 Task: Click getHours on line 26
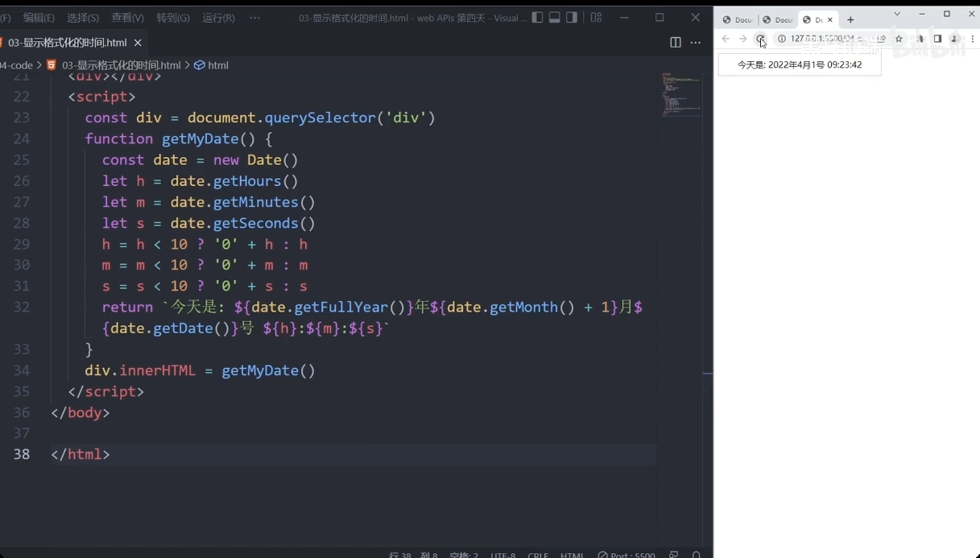(247, 181)
